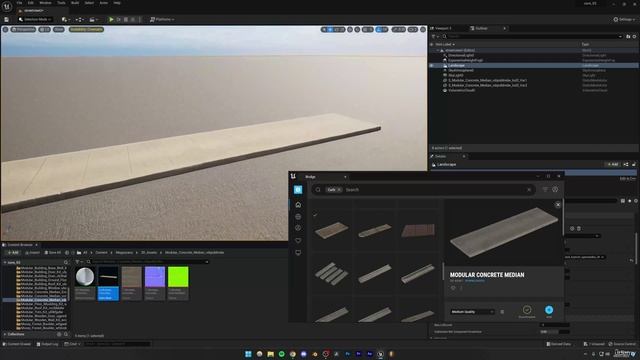Remove the Curb search tag
640x360 pixels.
(x=339, y=190)
